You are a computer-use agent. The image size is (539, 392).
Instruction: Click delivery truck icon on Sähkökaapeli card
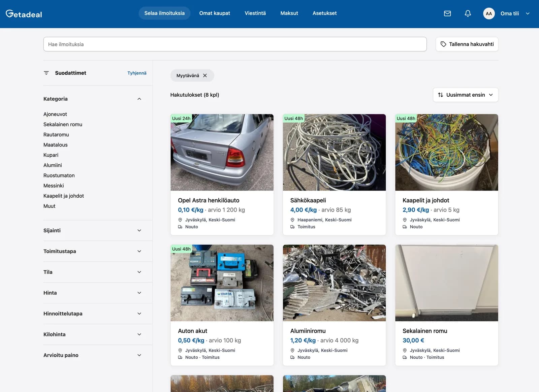point(292,227)
